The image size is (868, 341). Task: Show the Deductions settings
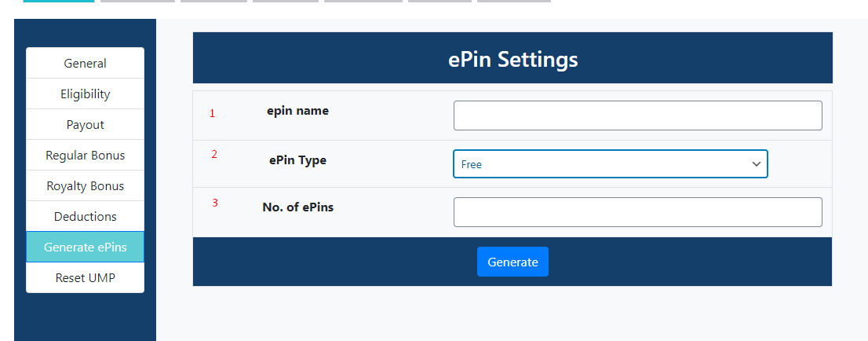[x=85, y=216]
